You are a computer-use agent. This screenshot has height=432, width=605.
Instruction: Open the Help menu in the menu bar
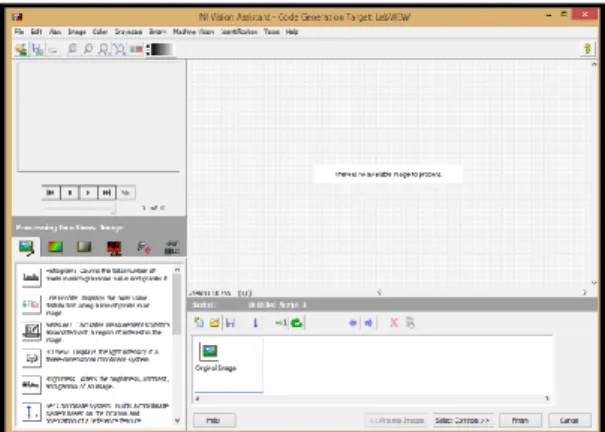(292, 32)
